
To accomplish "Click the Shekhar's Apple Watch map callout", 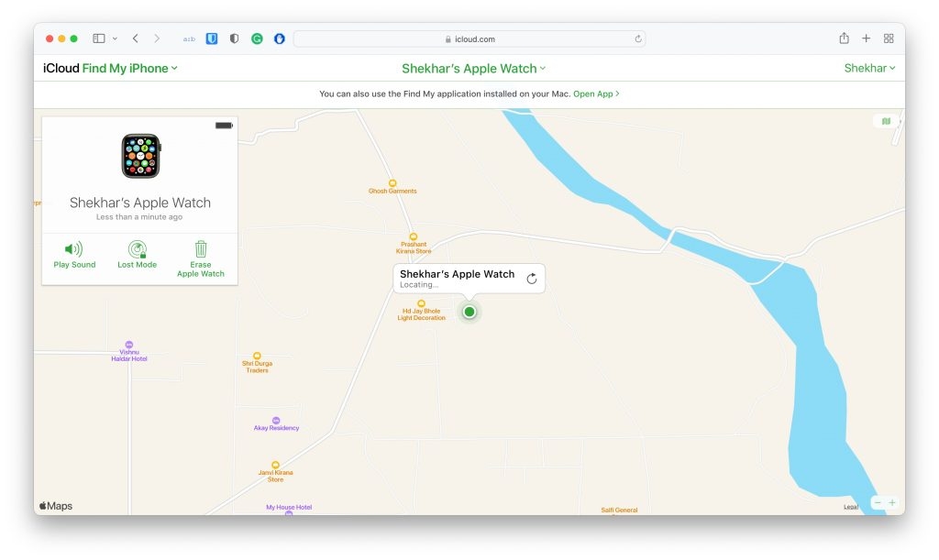I will [x=469, y=279].
